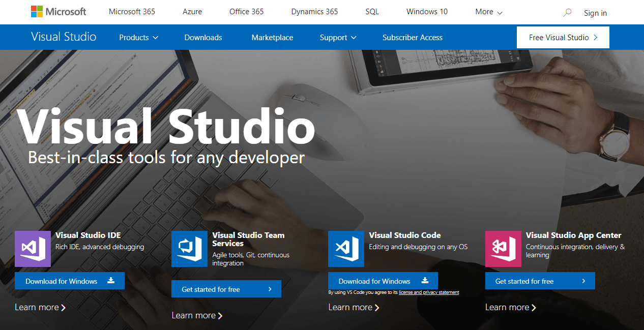Click 'Continuous integration, delivery & learning' text
Image resolution: width=644 pixels, height=330 pixels.
(575, 251)
